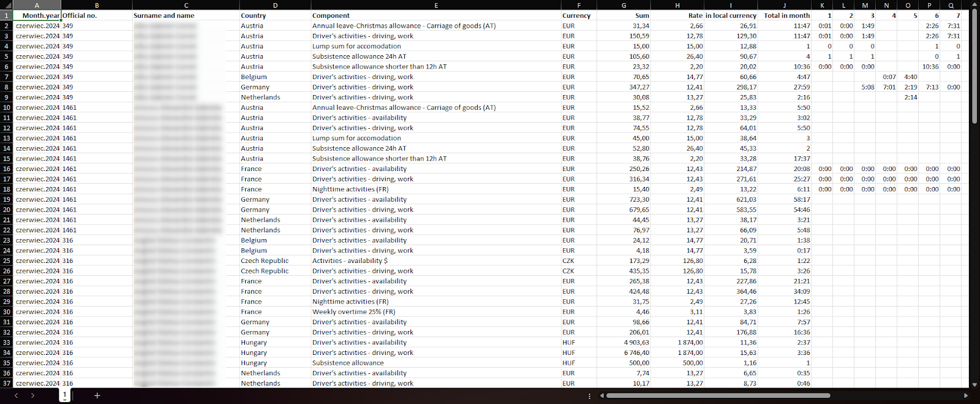Select the Month.year header cell

coord(37,15)
